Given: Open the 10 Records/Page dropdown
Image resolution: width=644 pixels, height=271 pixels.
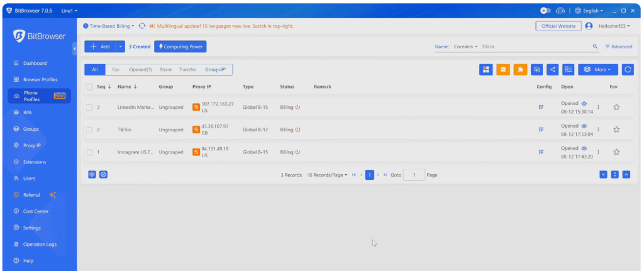Looking at the screenshot, I should 327,175.
